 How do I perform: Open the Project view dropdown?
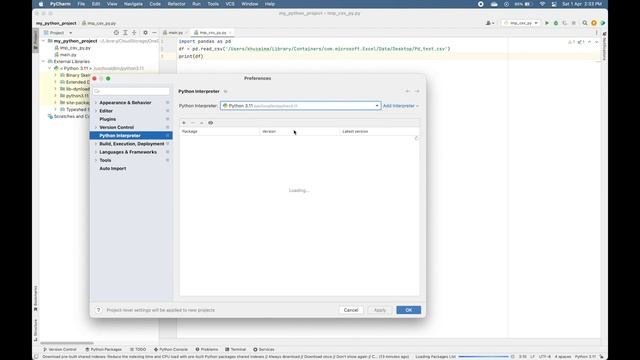(58, 33)
